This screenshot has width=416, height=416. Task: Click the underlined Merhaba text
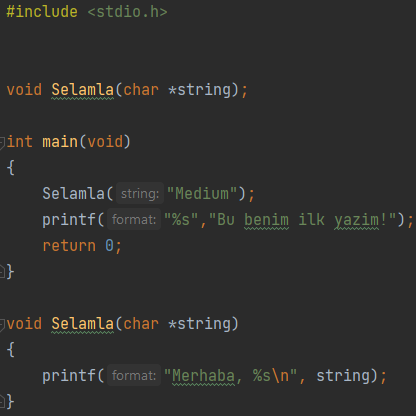(203, 376)
